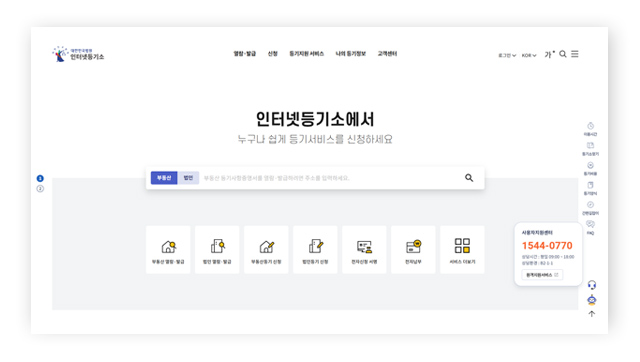Screen dimensions: 640x362
Task: Click the search bar magnifier button
Action: [x=469, y=178]
